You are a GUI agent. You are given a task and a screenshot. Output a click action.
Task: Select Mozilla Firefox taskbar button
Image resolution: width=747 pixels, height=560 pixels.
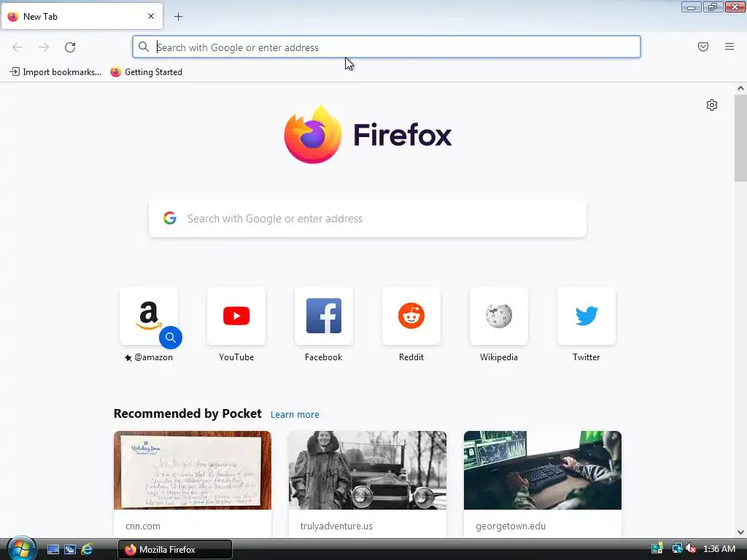[x=175, y=550]
